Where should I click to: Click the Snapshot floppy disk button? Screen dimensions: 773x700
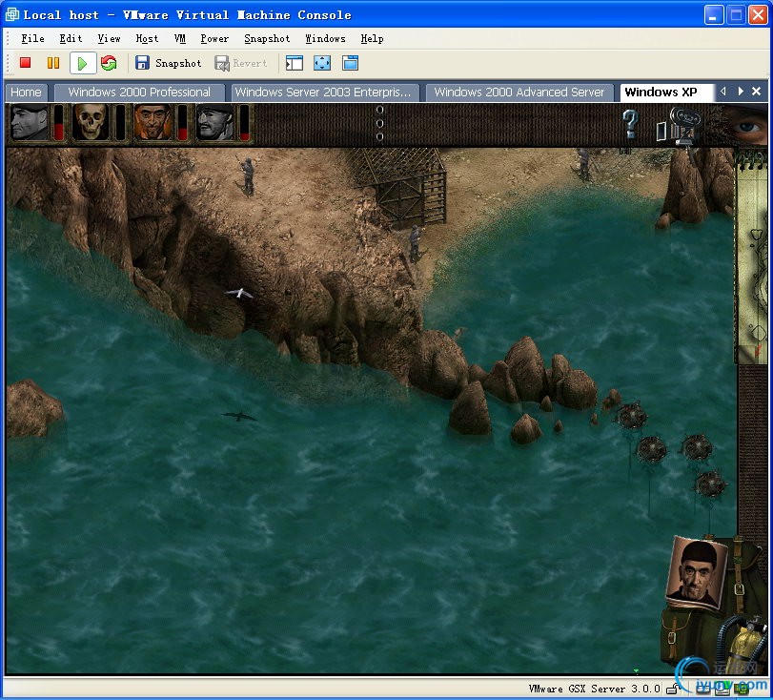(x=169, y=63)
